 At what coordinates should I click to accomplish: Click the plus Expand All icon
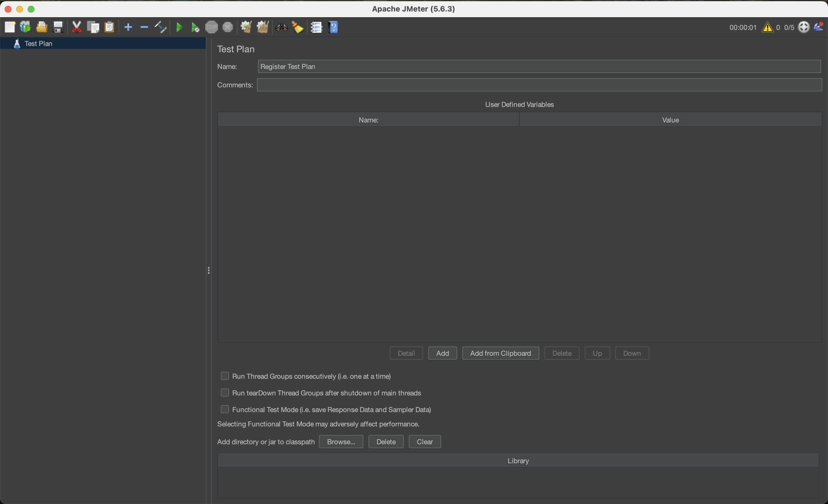[x=128, y=27]
